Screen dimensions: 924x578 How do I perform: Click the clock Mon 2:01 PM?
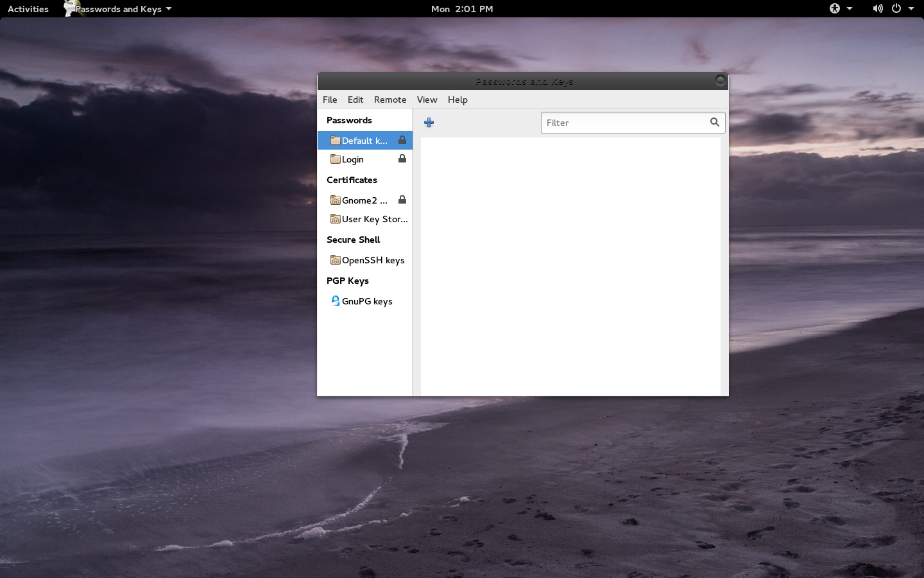tap(462, 8)
